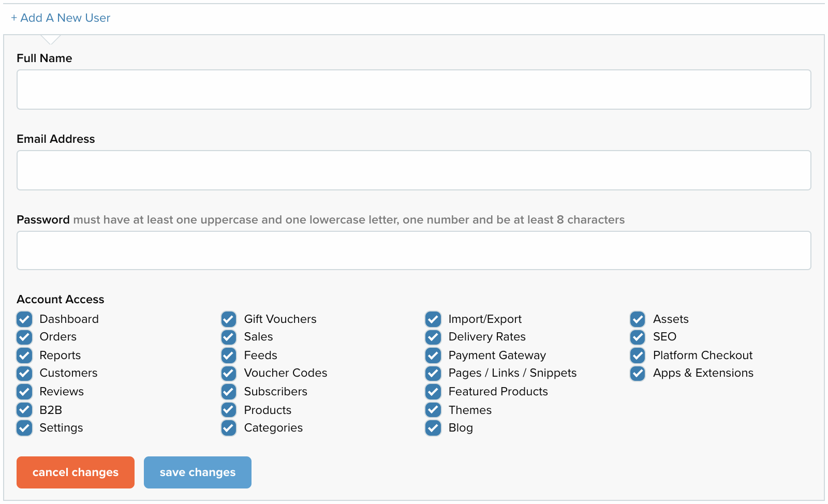Toggle the Pages / Links / Snippets checkbox

coord(433,373)
